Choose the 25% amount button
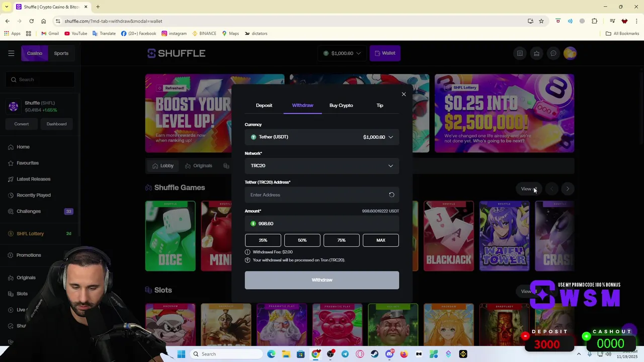This screenshot has width=644, height=362. 263,240
